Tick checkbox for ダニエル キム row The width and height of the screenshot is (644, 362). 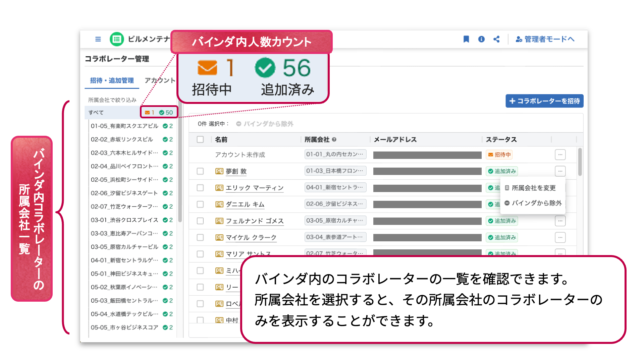click(x=200, y=204)
